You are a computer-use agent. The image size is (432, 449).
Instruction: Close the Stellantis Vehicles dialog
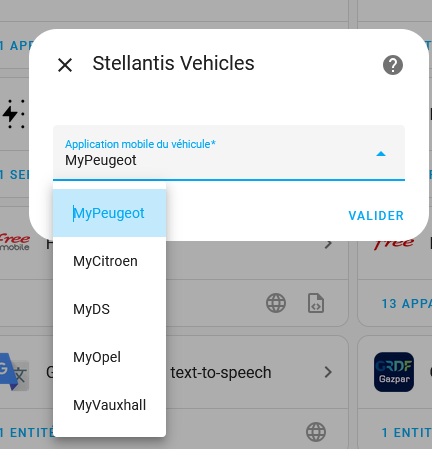point(65,65)
